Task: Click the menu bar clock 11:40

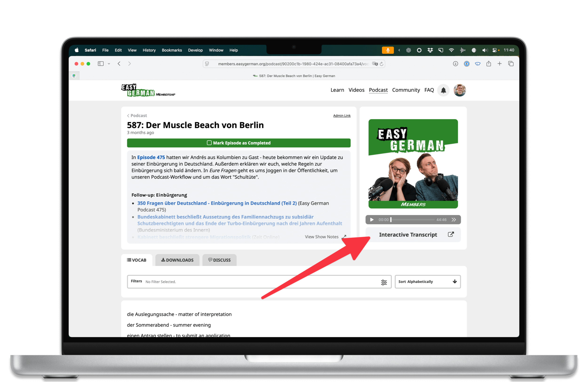Action: [x=509, y=50]
